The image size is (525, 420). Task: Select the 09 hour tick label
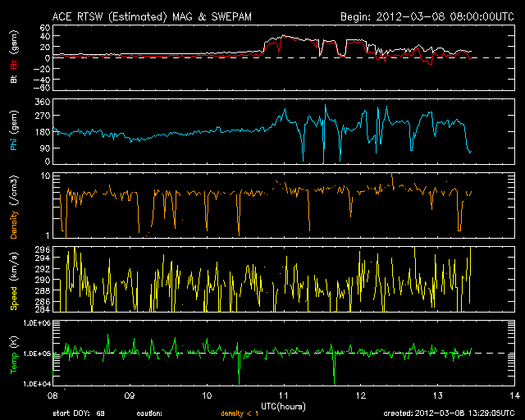click(x=130, y=395)
